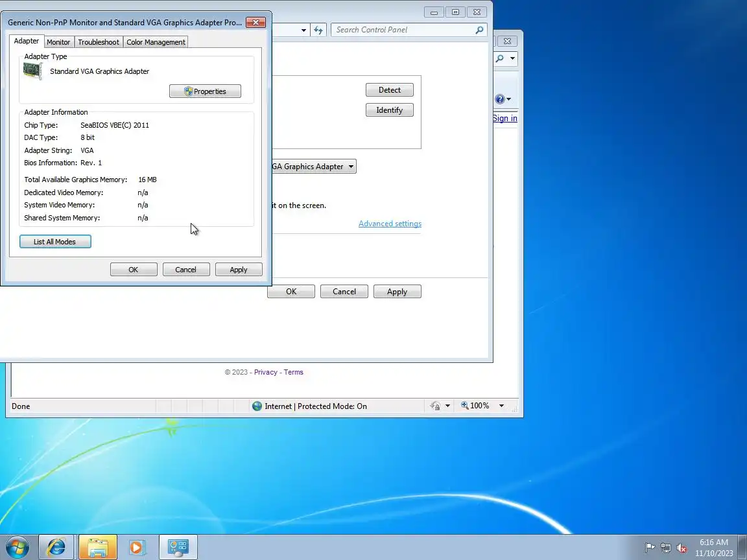Select the Color Management tab
The width and height of the screenshot is (747, 560).
(x=156, y=42)
